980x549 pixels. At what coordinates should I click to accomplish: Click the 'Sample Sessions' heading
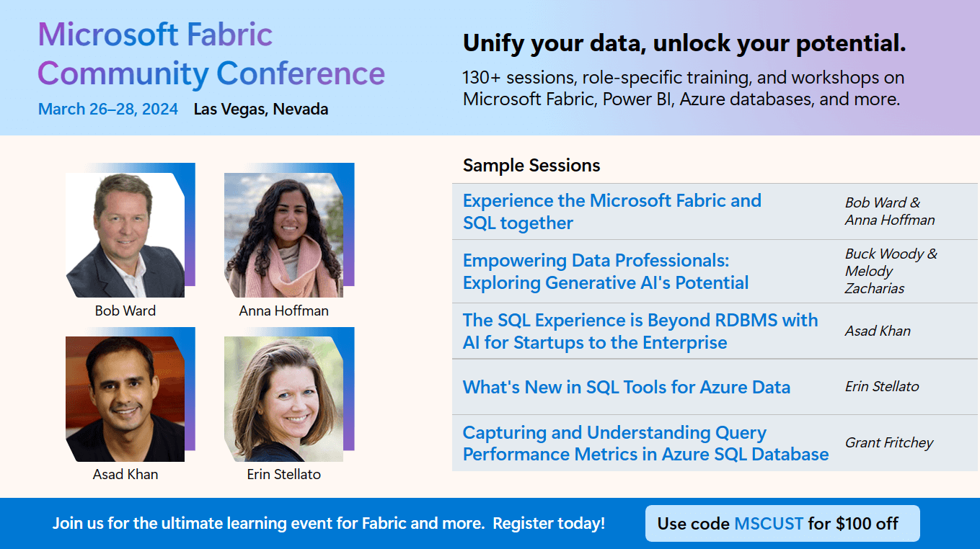point(531,165)
